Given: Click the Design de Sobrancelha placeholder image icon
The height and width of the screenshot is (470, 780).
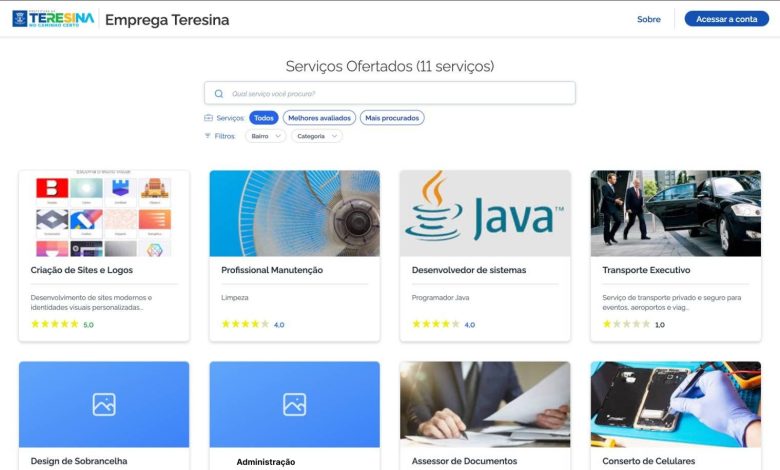Looking at the screenshot, I should click(104, 404).
